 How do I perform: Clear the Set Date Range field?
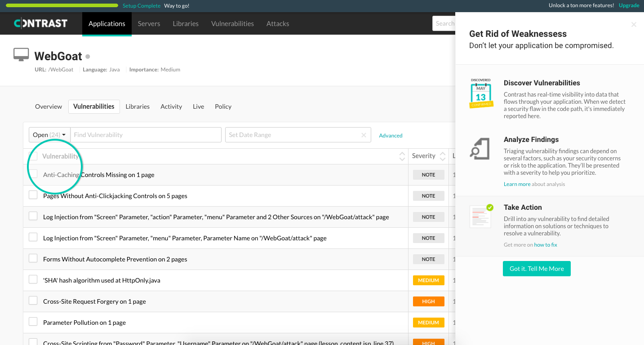[364, 135]
